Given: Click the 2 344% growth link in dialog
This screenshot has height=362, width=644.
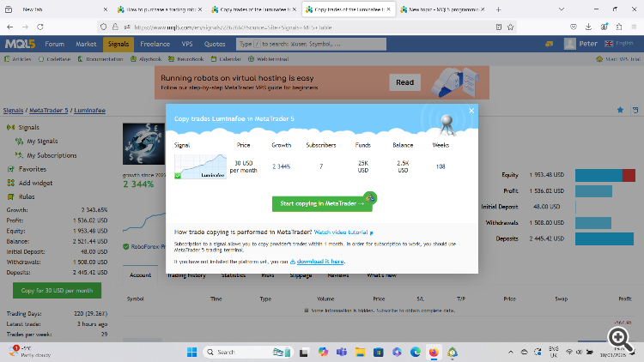Looking at the screenshot, I should (x=282, y=166).
